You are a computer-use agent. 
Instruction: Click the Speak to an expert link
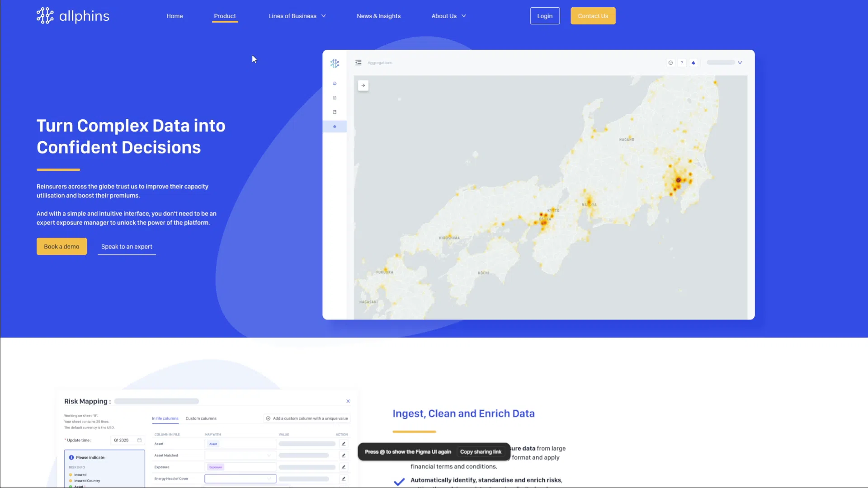pyautogui.click(x=127, y=246)
